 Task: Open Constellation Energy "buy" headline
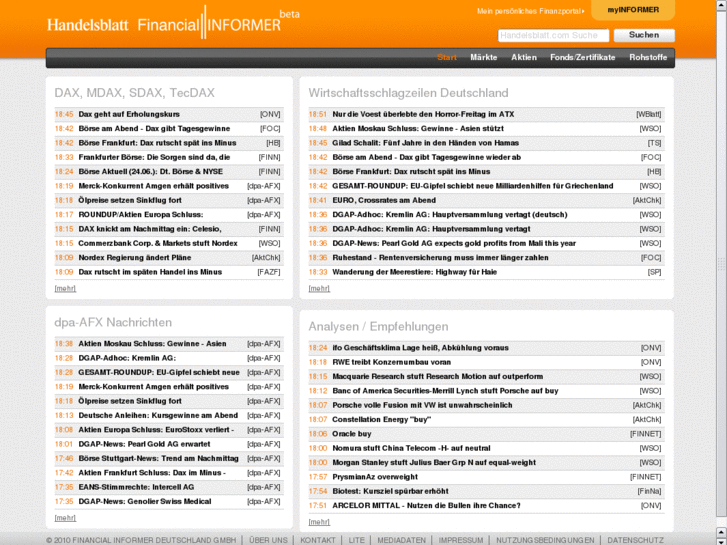coord(381,420)
